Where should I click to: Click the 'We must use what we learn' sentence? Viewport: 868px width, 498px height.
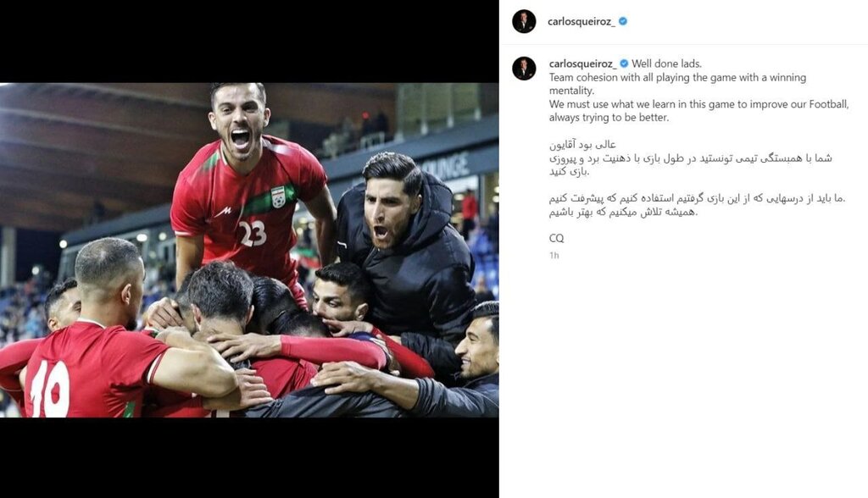tap(698, 111)
